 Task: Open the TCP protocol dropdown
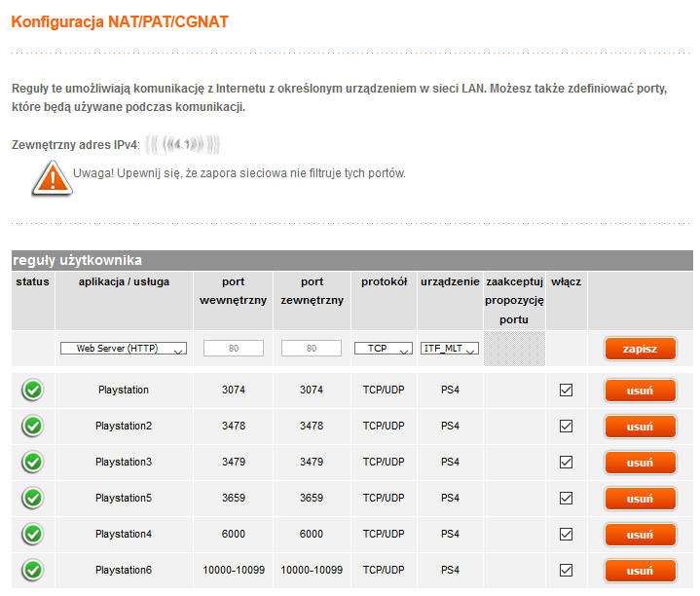tap(383, 349)
